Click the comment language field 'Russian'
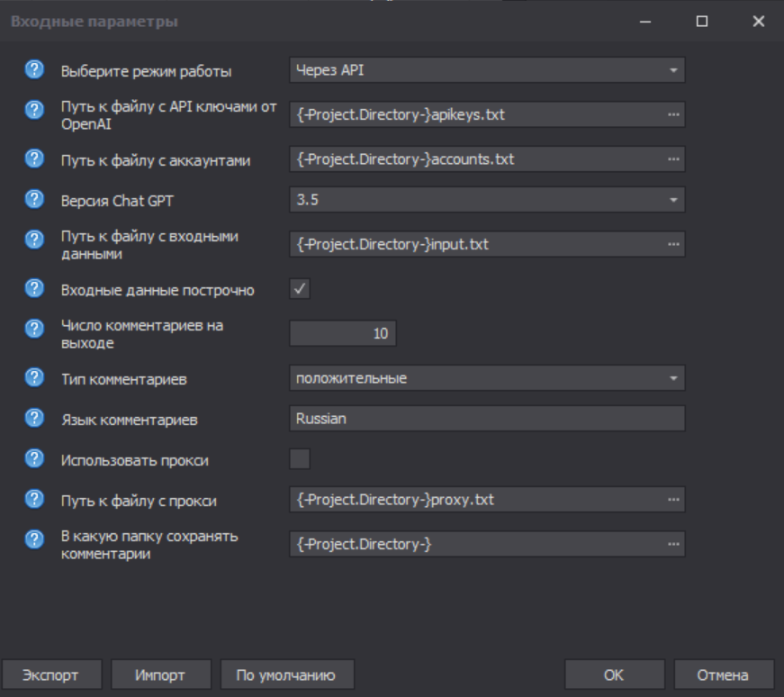 [487, 419]
